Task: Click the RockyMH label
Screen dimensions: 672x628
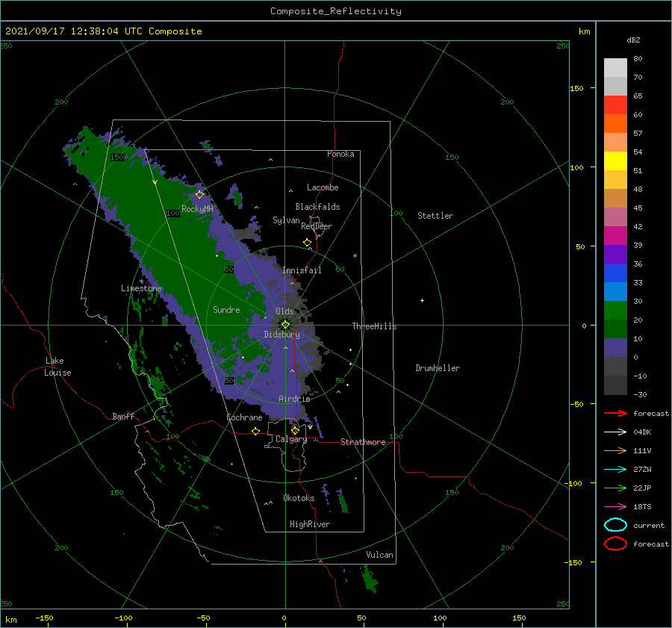Action: click(x=197, y=209)
